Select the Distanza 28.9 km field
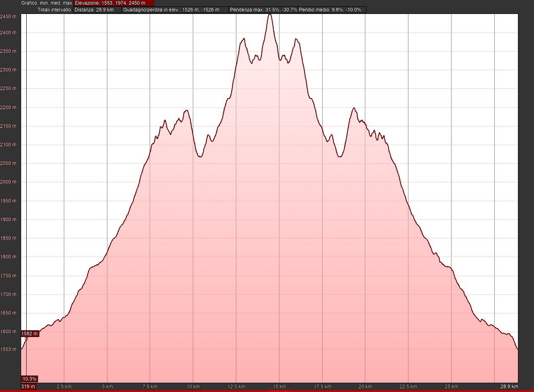The image size is (534, 392). [x=97, y=9]
